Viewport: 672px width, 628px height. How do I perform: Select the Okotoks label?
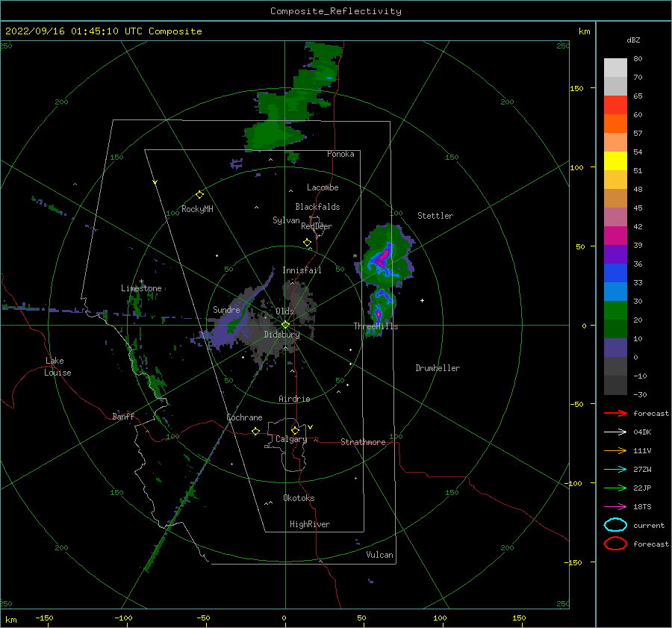coord(299,498)
